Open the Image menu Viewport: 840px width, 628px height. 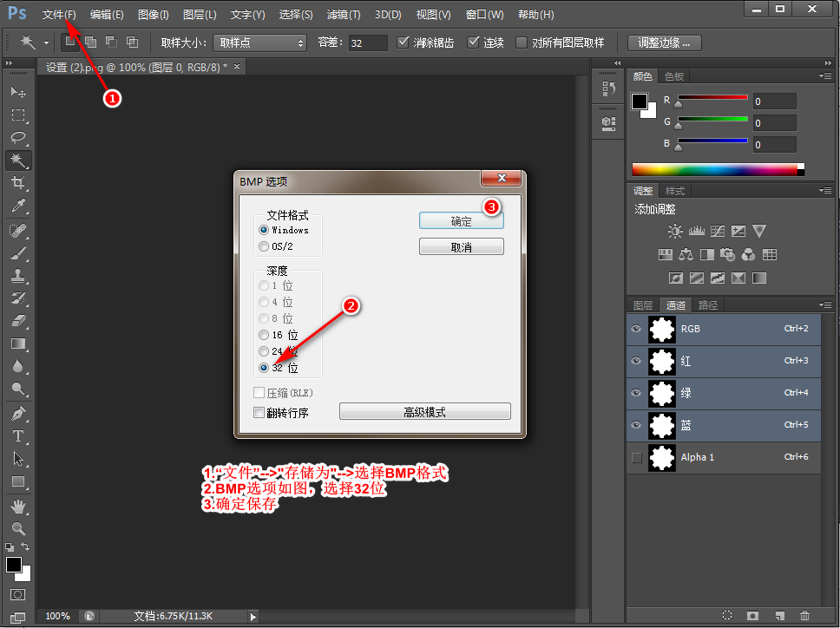154,15
